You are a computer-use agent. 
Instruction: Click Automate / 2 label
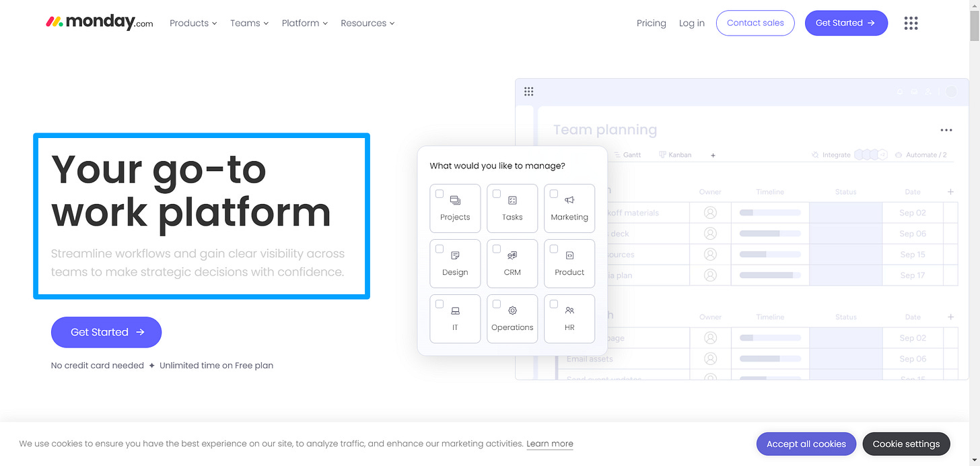[926, 155]
